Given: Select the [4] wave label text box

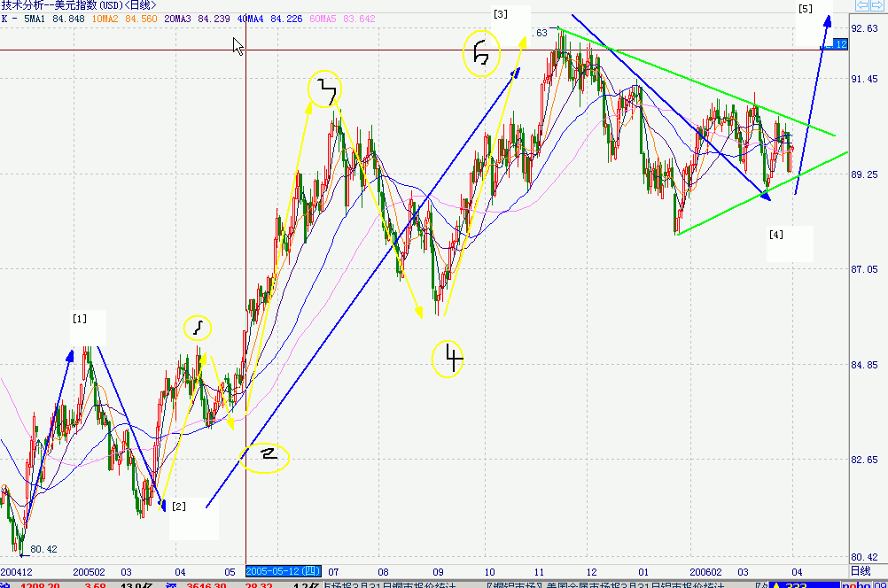Looking at the screenshot, I should pos(790,244).
